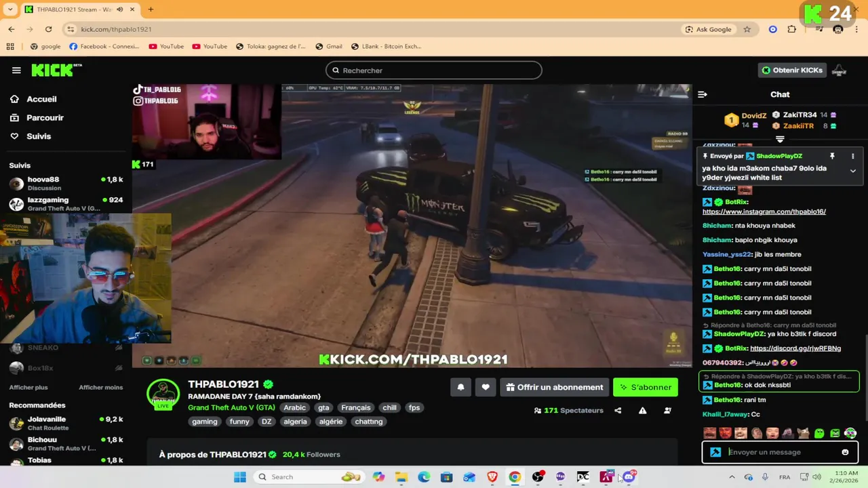Click the S'abonner button
Viewport: 868px width, 488px height.
tap(646, 387)
